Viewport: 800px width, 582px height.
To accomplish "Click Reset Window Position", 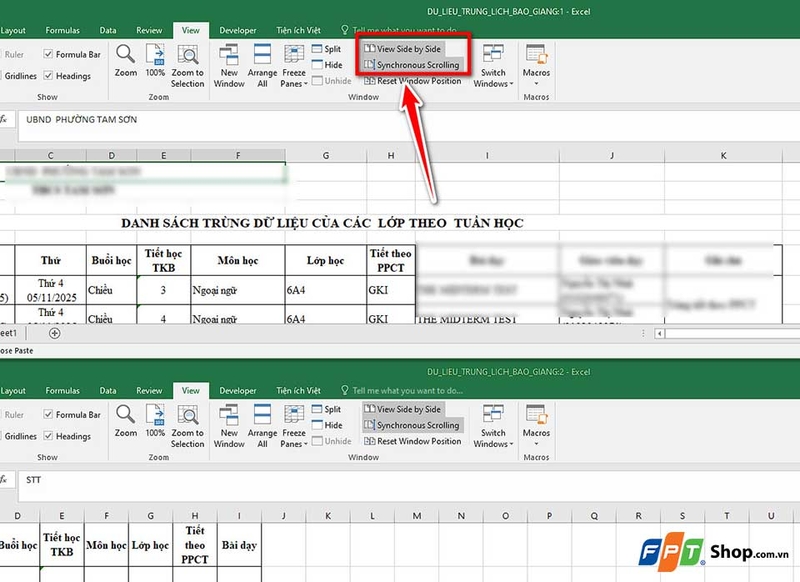I will tap(416, 80).
